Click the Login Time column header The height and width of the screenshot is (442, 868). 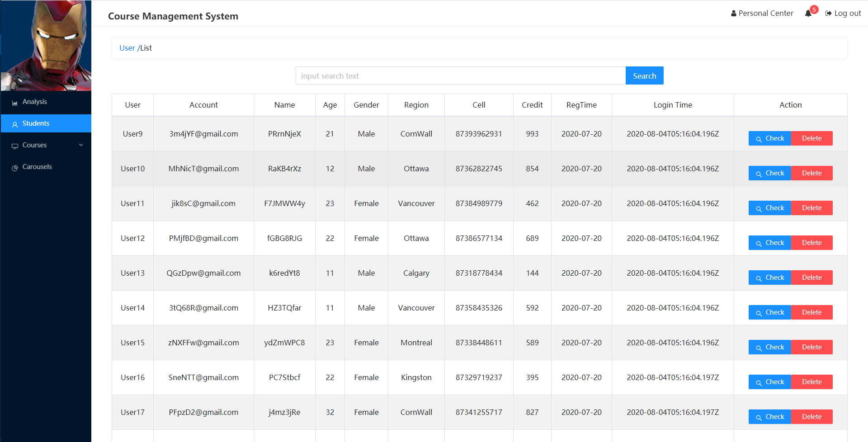point(673,105)
